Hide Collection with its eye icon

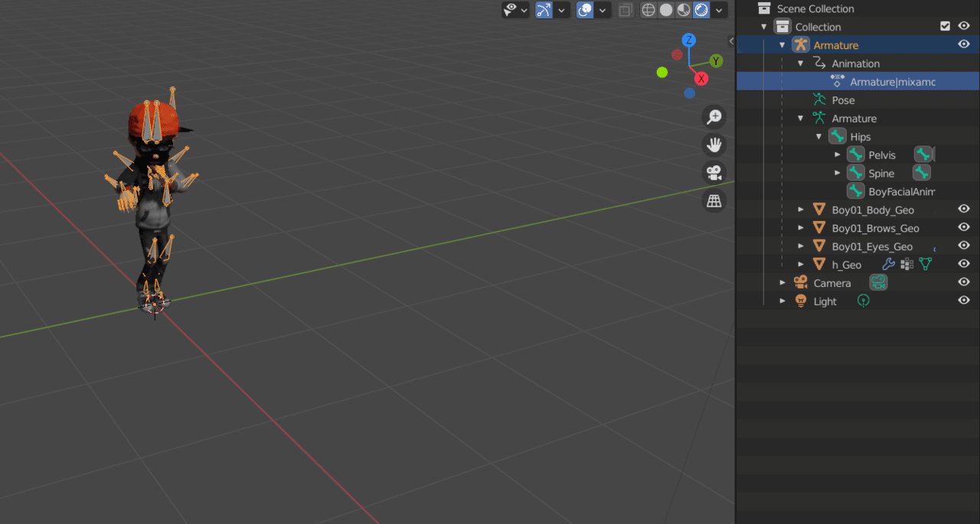click(964, 26)
